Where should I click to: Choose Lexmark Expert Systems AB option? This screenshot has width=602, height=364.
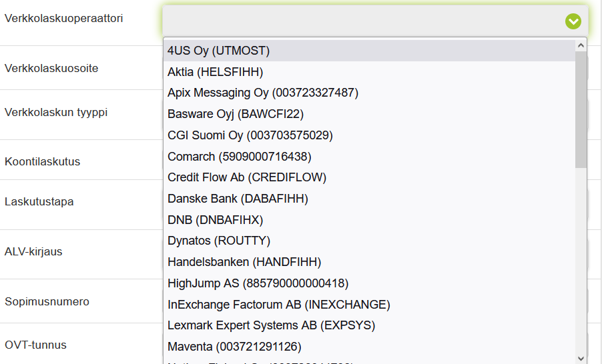point(271,325)
